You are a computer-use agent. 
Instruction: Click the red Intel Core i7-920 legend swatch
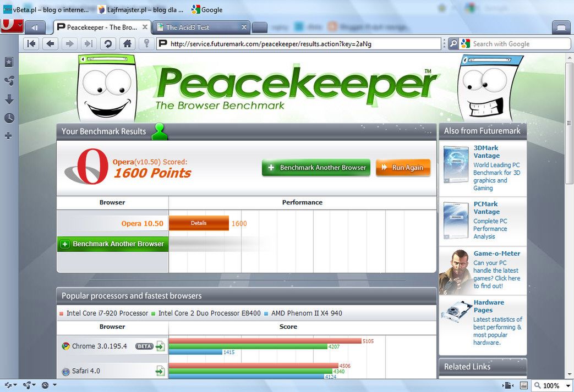(62, 313)
